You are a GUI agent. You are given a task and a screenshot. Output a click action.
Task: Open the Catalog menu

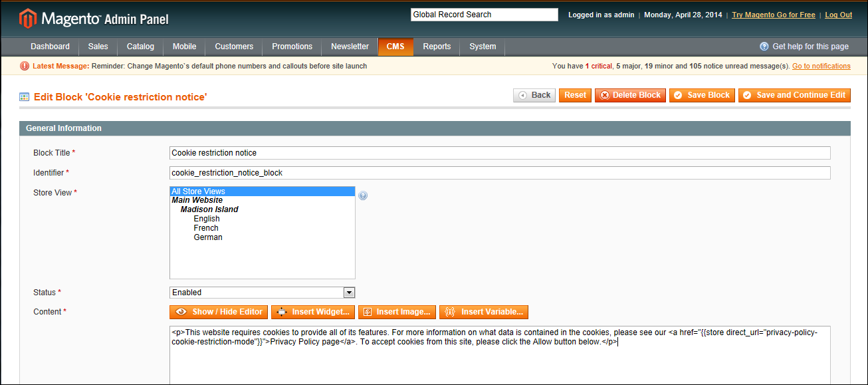(140, 47)
